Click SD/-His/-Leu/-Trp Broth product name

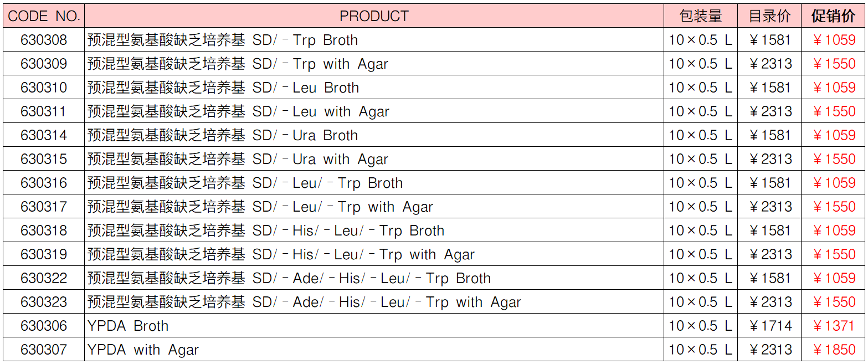coord(266,230)
